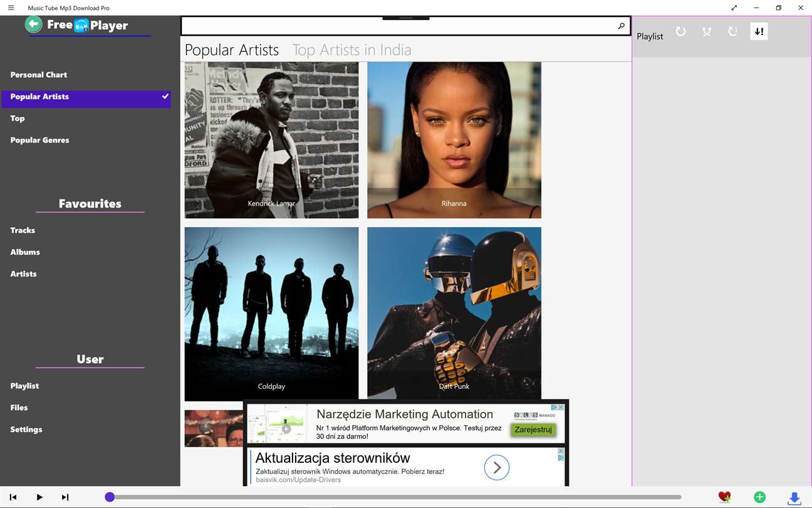Open favourite Albums
The height and width of the screenshot is (508, 812).
(x=25, y=252)
